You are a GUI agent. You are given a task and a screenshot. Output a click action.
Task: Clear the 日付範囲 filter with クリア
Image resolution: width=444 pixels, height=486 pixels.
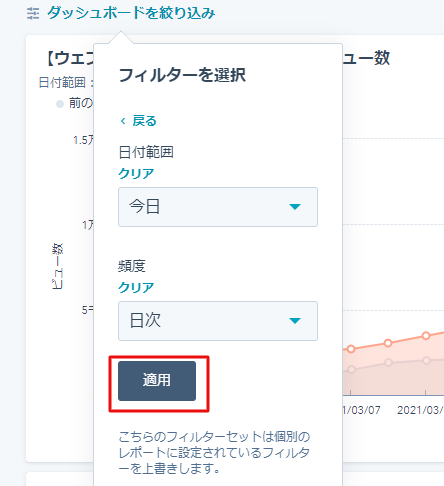tap(136, 174)
